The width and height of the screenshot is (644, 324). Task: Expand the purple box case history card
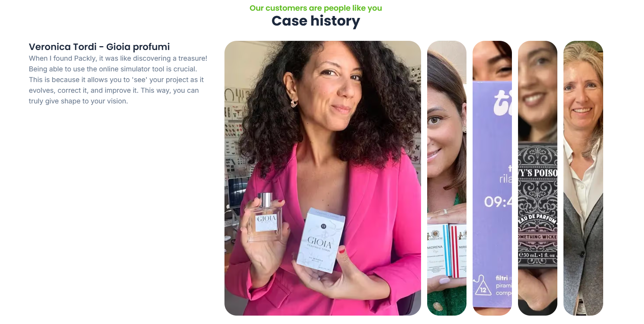pyautogui.click(x=492, y=178)
